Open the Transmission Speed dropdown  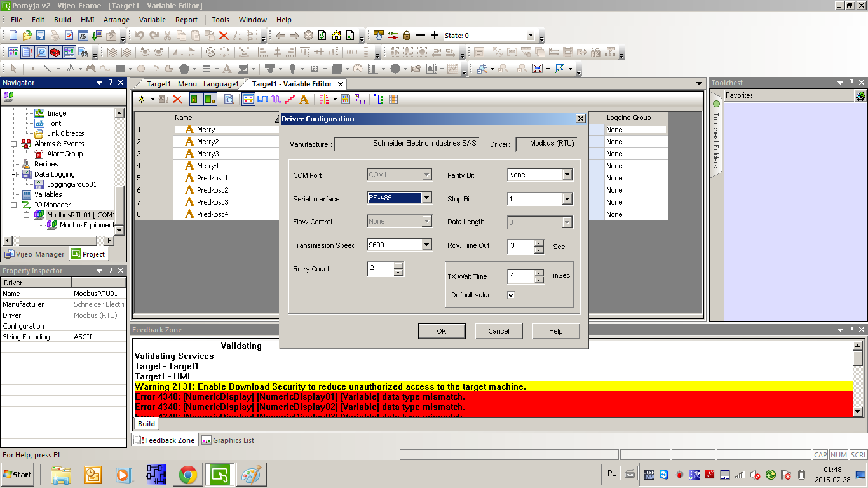pos(427,245)
